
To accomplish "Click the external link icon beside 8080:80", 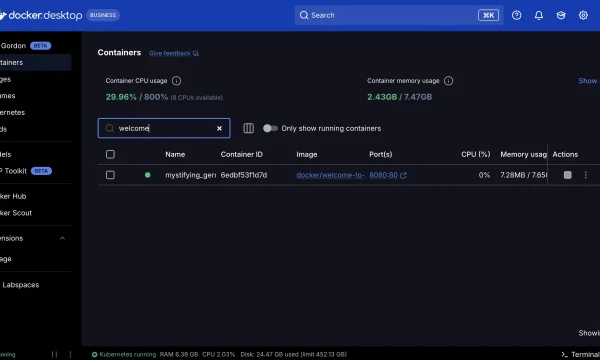I will [403, 175].
